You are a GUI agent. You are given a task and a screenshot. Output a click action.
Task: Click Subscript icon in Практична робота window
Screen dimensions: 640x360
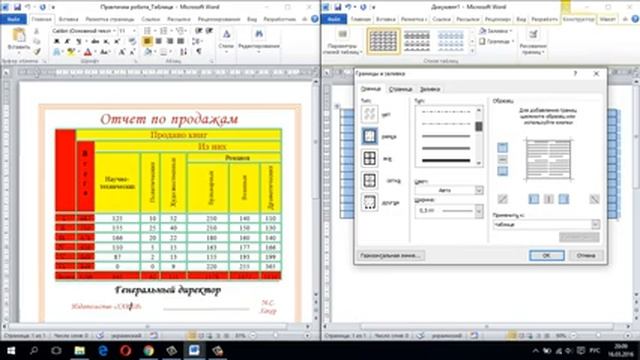(106, 41)
